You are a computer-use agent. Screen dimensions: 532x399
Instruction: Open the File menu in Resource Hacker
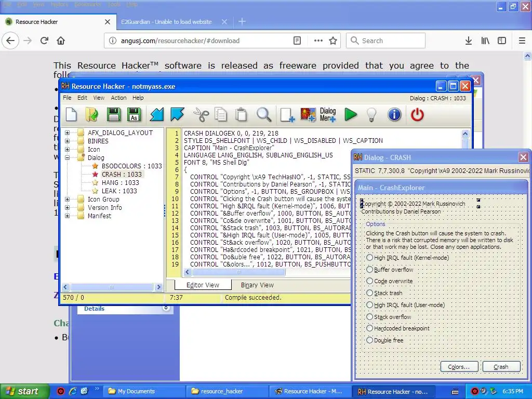point(67,98)
